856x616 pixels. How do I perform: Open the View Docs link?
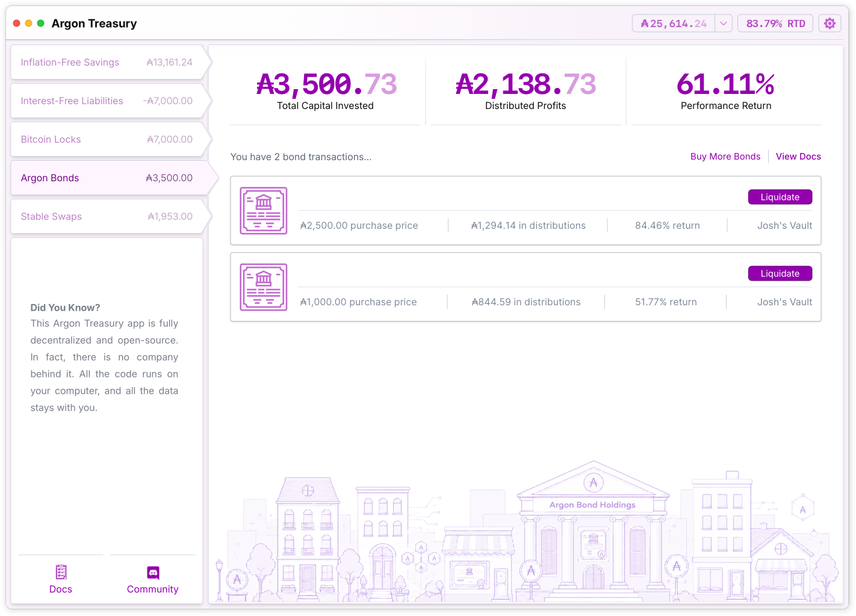(798, 157)
